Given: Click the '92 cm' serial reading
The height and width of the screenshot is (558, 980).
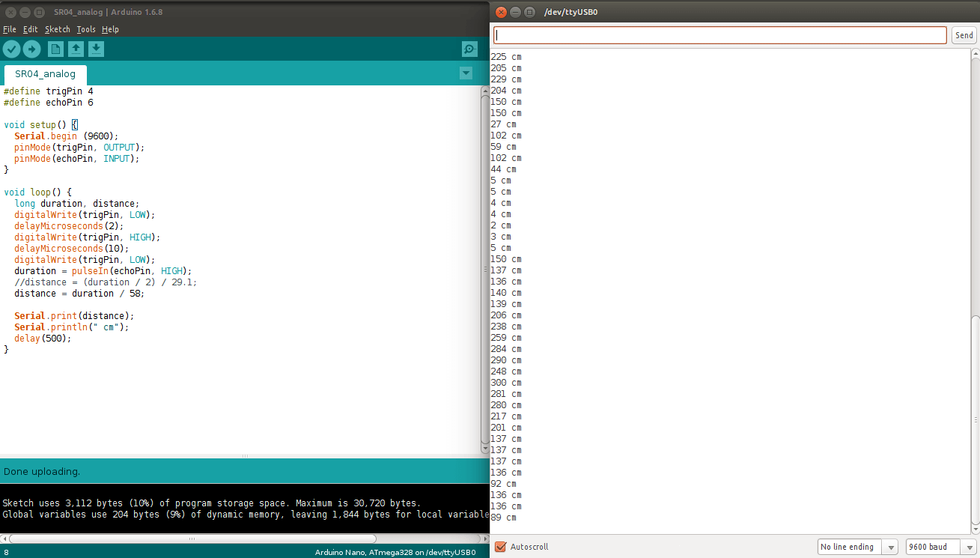Looking at the screenshot, I should pyautogui.click(x=503, y=484).
